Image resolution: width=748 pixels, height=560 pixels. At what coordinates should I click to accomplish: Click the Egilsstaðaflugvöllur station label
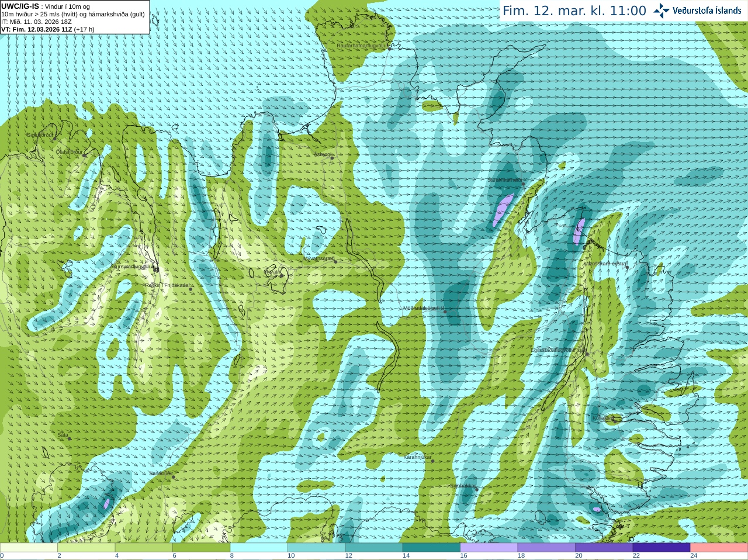pyautogui.click(x=557, y=350)
